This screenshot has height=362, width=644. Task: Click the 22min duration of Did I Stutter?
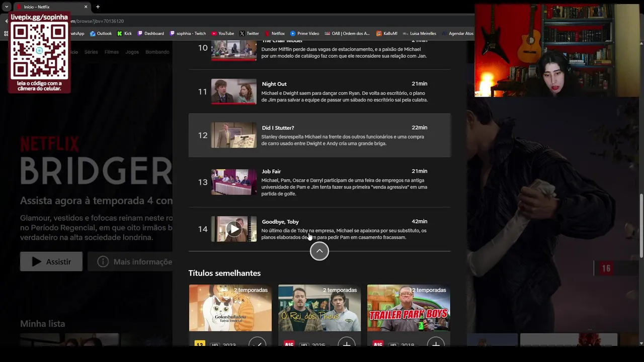click(x=419, y=128)
